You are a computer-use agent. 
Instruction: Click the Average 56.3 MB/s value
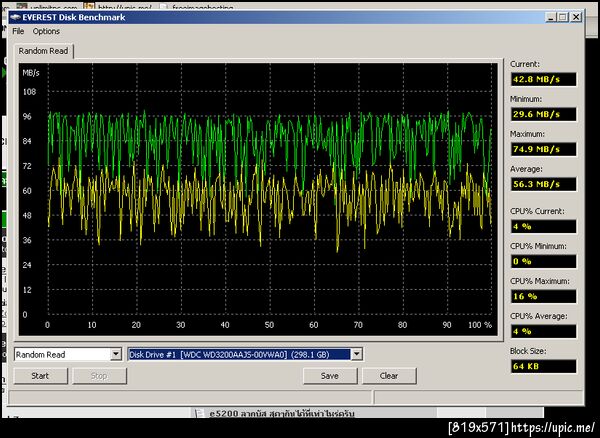coord(543,184)
